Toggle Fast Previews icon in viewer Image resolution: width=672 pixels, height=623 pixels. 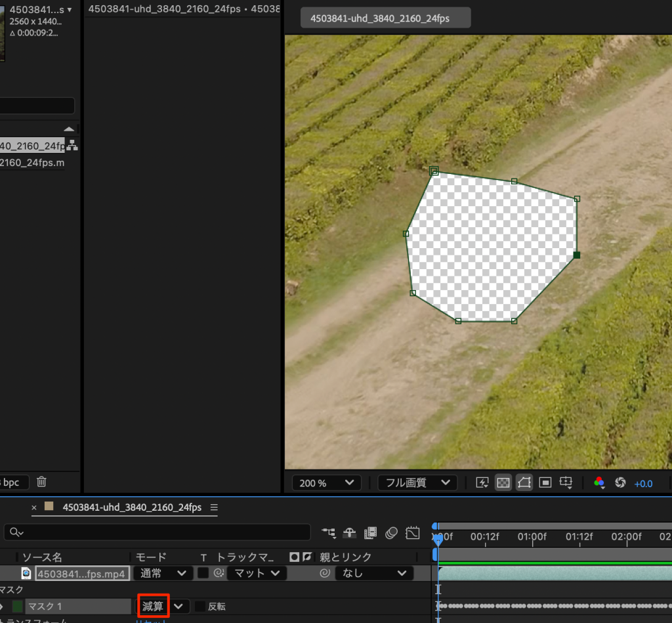pos(482,483)
